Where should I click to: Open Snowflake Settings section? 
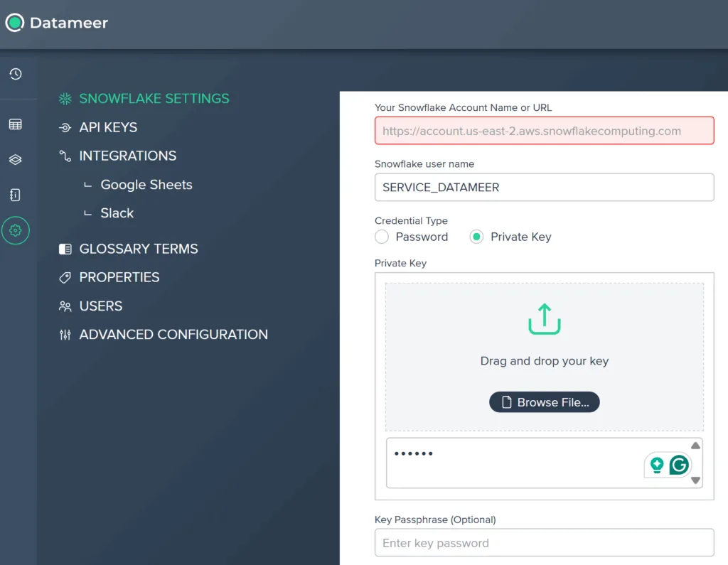154,98
